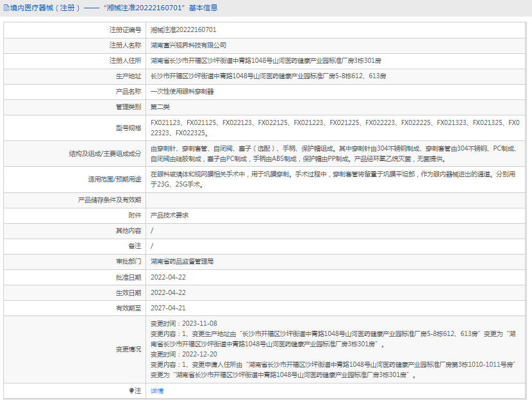Select the 管理类别 label
The image size is (532, 404).
(x=129, y=107)
